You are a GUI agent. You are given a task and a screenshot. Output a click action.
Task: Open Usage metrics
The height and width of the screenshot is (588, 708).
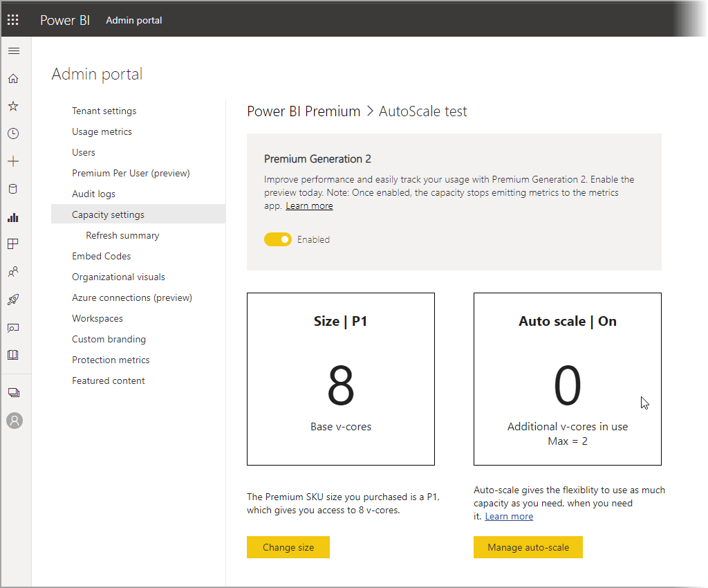pos(102,132)
